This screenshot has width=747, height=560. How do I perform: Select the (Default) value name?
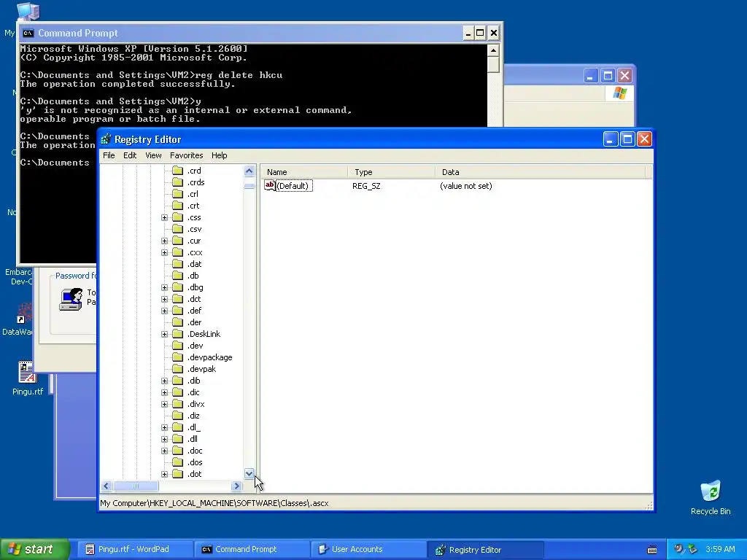click(x=295, y=186)
